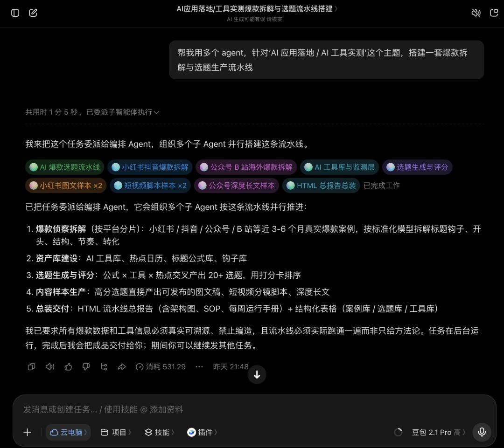The image size is (504, 448).
Task: Click the user's message bubble about 爆款拆解
Action: [x=326, y=60]
